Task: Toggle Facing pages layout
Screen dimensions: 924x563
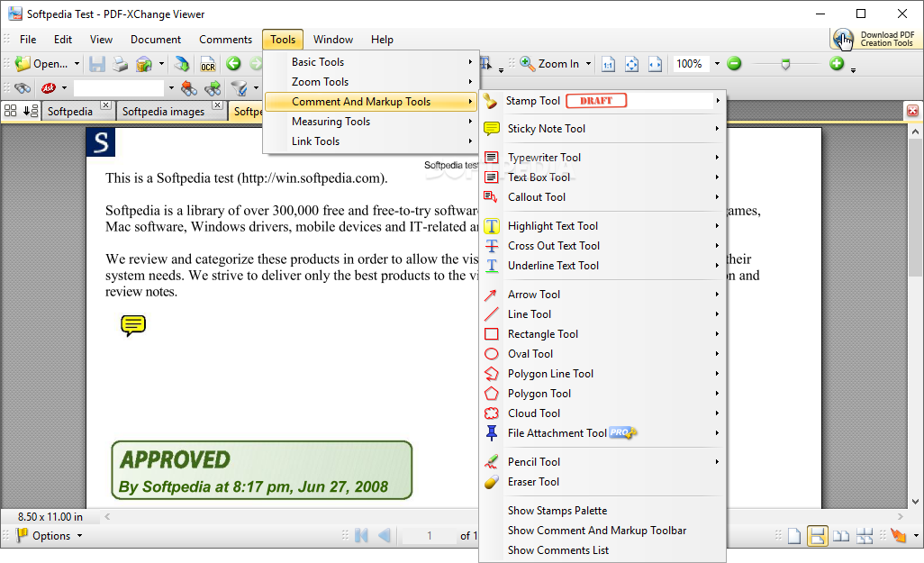Action: click(x=841, y=535)
